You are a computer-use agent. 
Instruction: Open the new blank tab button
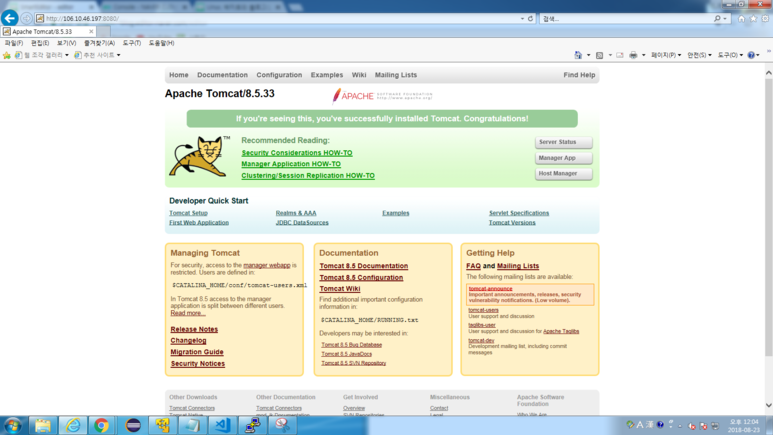pyautogui.click(x=103, y=32)
